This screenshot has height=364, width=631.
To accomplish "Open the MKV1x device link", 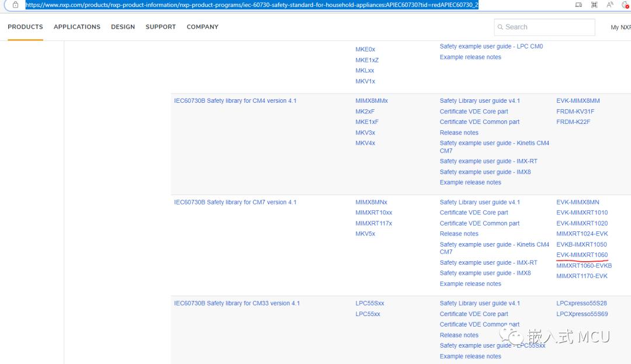I will (365, 81).
